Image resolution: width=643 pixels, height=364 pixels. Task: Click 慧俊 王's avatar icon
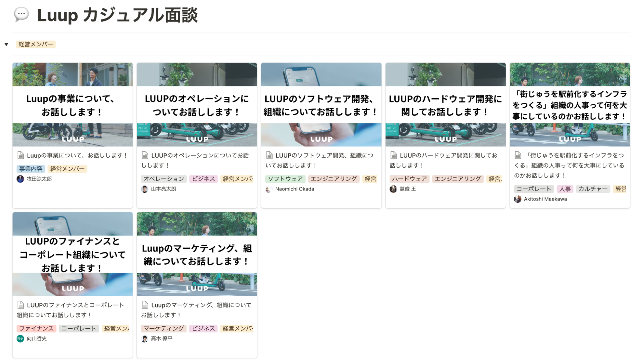point(393,189)
